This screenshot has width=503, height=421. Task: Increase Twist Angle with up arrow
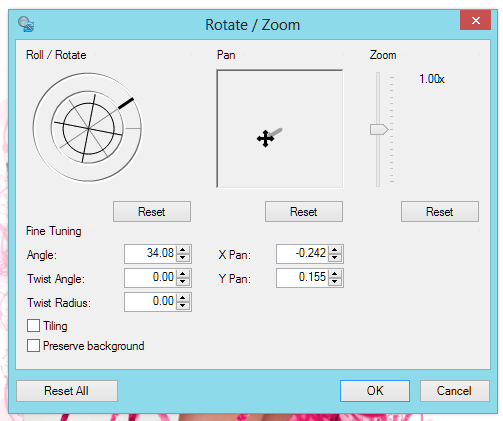click(x=183, y=274)
